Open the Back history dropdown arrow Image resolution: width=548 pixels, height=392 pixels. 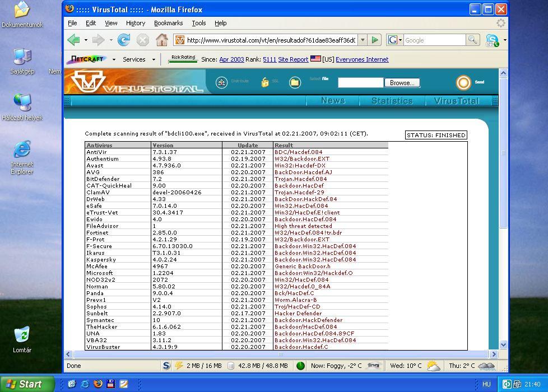(x=86, y=40)
